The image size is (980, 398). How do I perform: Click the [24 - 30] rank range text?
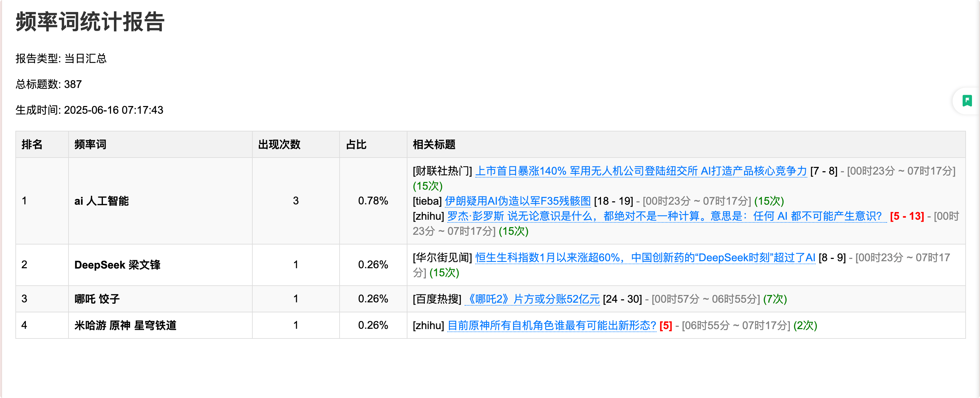(622, 299)
